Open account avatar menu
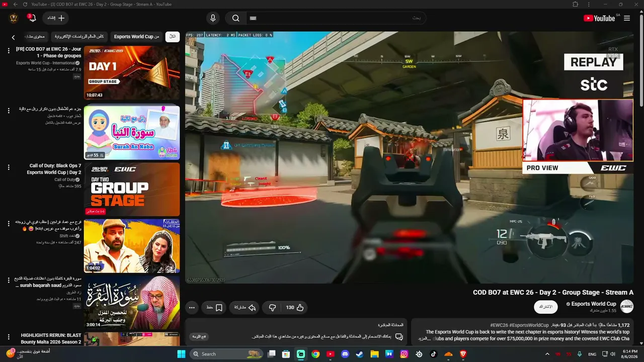 (x=14, y=18)
